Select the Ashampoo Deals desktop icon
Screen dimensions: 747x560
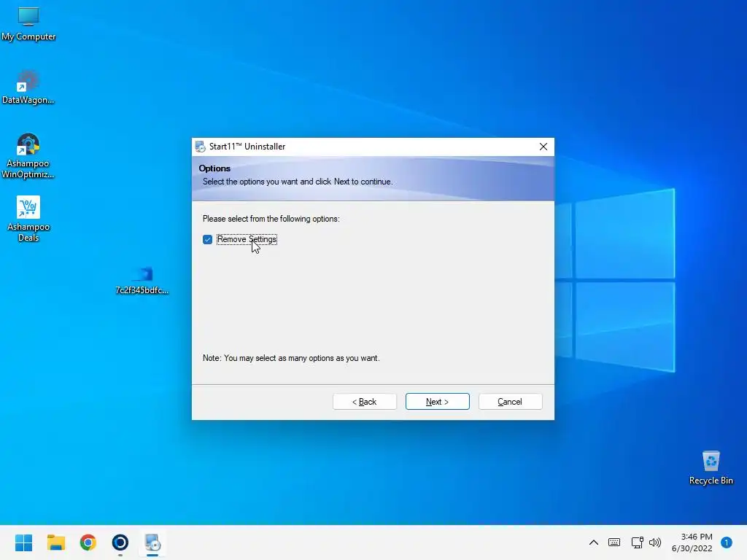tap(28, 219)
